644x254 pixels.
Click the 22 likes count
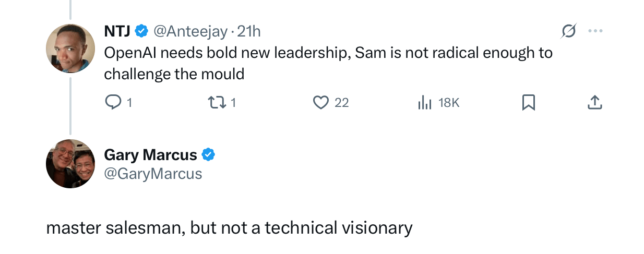pyautogui.click(x=341, y=103)
